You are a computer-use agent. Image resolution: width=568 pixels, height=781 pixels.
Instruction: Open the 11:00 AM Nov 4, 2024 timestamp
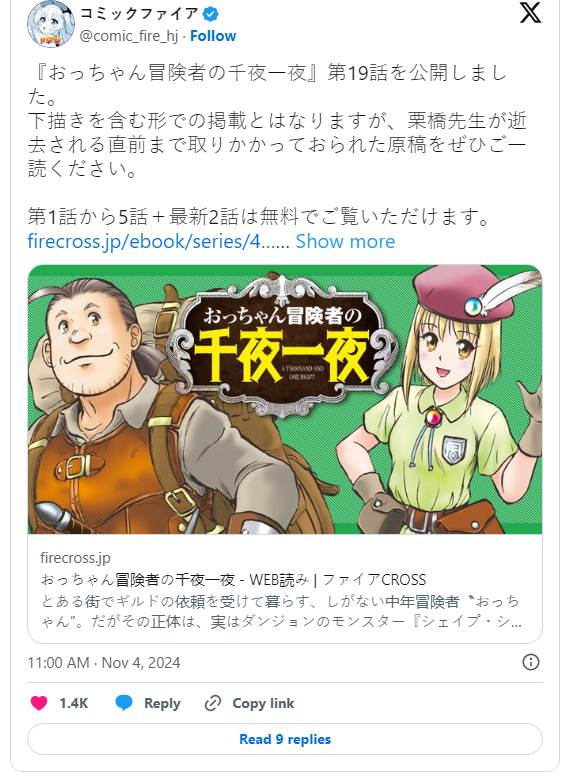[104, 663]
